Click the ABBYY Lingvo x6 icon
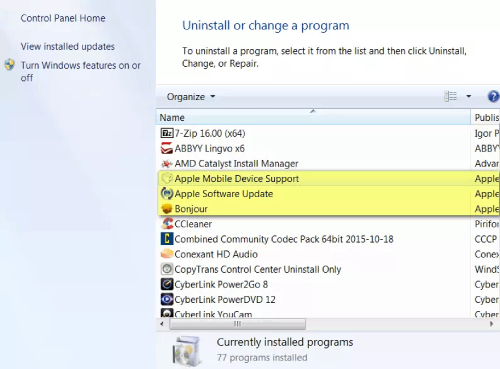The width and height of the screenshot is (500, 369). point(167,148)
